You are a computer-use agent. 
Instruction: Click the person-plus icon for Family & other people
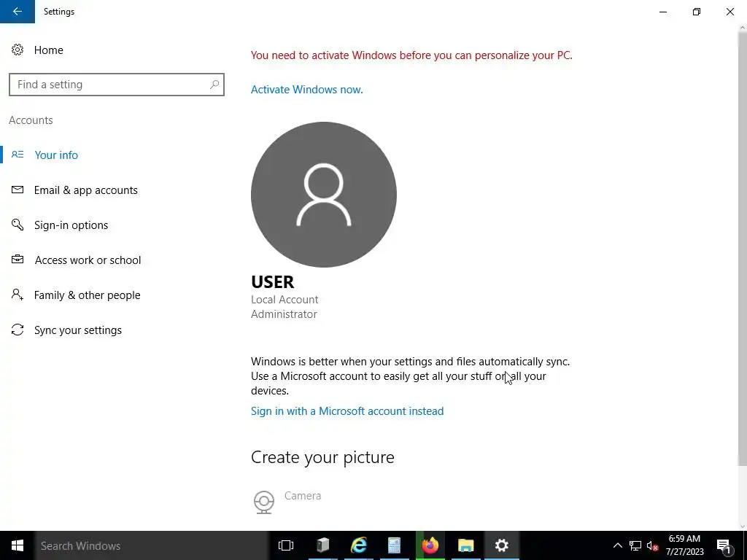pyautogui.click(x=18, y=295)
